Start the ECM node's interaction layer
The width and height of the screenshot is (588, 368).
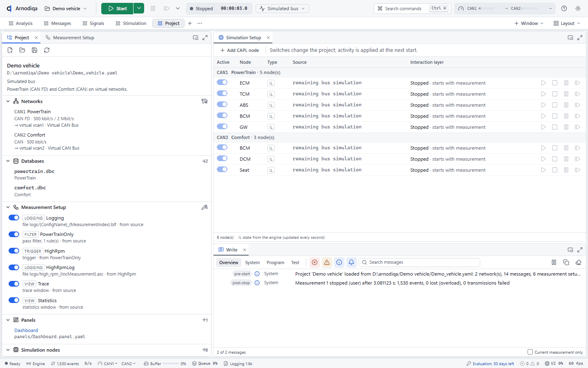click(x=543, y=83)
